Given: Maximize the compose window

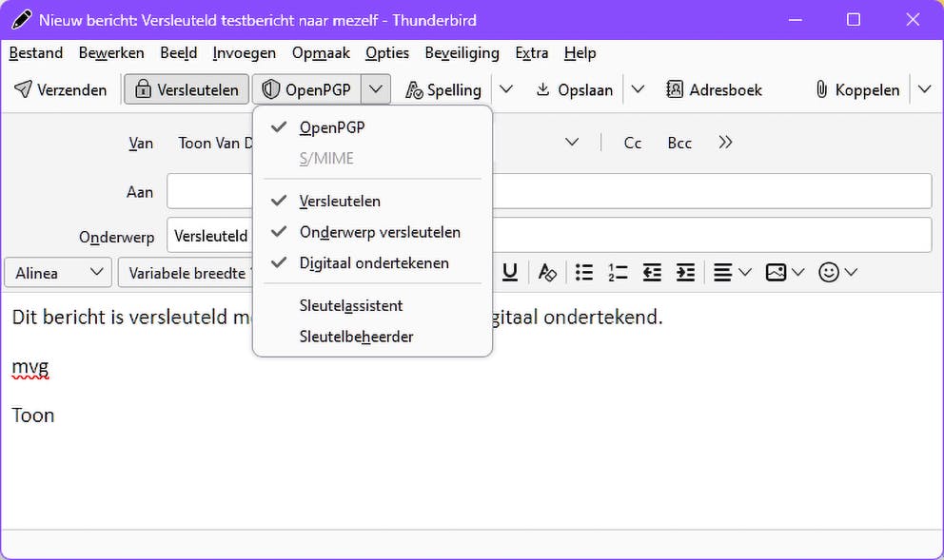Looking at the screenshot, I should 853,20.
